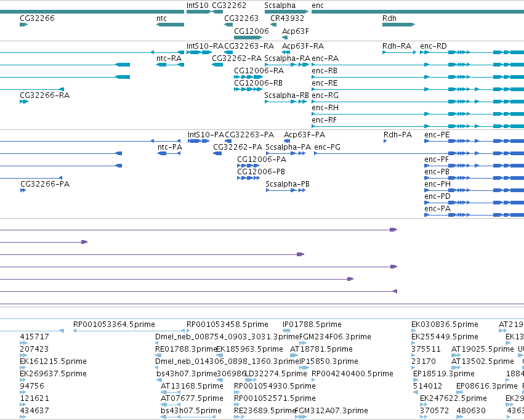Click the CG12006-PA protein label
This screenshot has height=420, width=524.
(262, 160)
